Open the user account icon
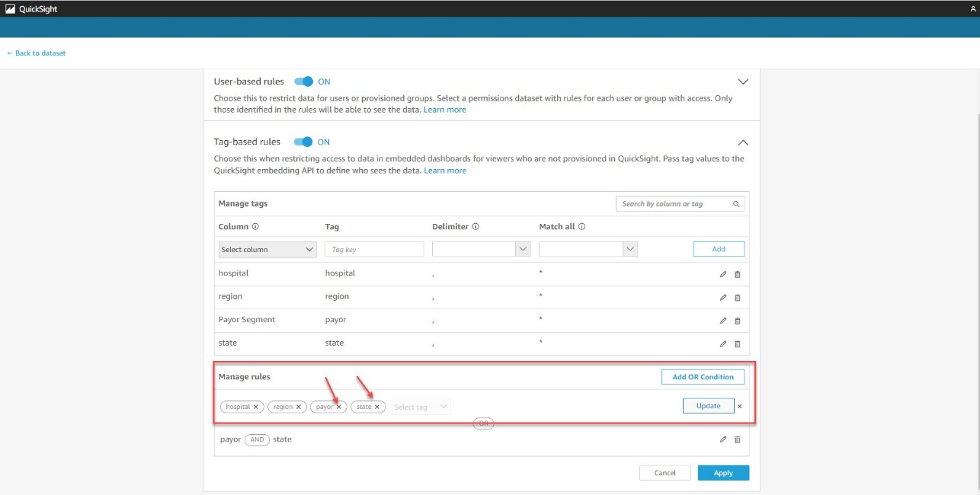Image resolution: width=980 pixels, height=495 pixels. 972,9
